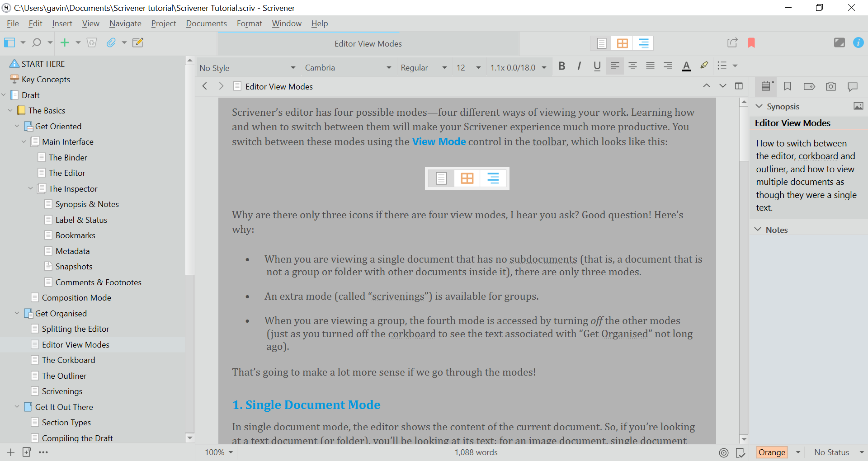Center align text
The height and width of the screenshot is (461, 868).
click(x=632, y=66)
